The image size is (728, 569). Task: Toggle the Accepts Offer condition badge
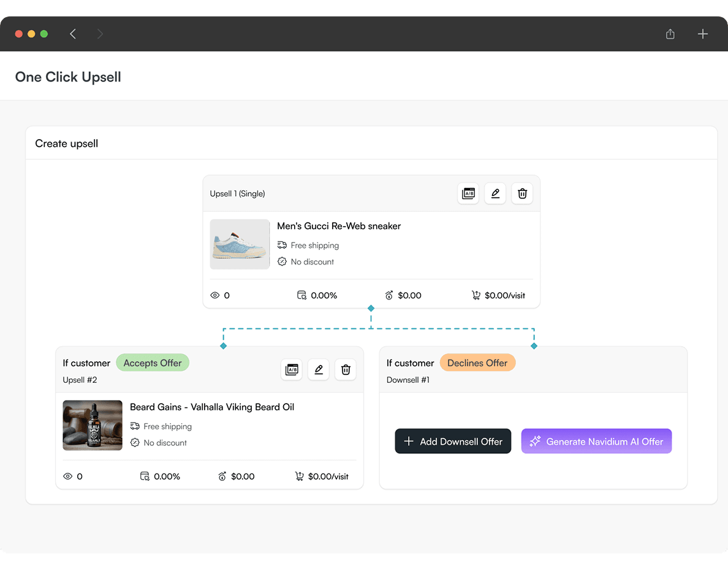pos(153,363)
